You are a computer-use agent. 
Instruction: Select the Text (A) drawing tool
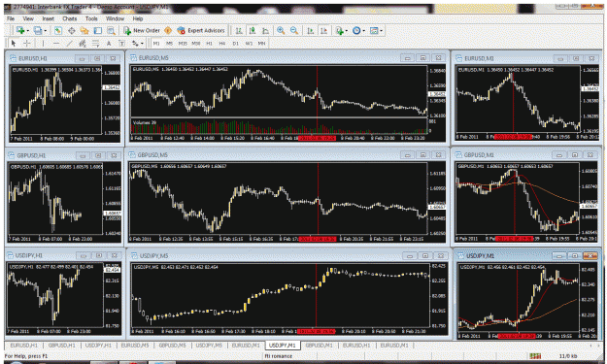109,44
